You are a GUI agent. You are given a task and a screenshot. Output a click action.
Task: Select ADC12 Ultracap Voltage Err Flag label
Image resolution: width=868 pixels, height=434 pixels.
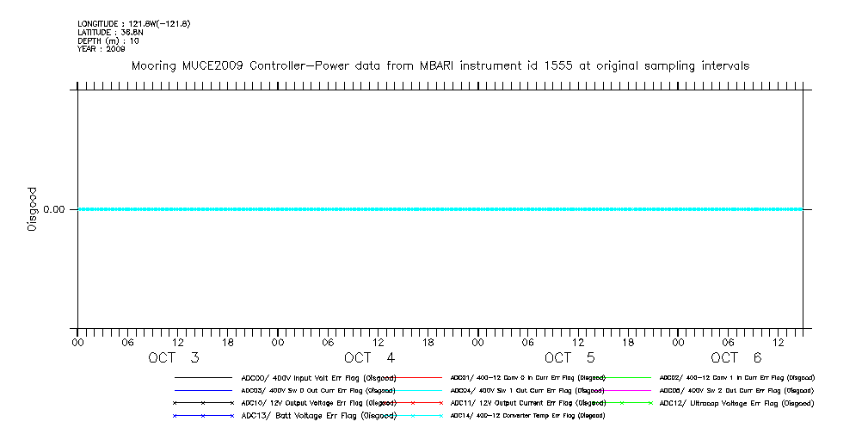736,403
